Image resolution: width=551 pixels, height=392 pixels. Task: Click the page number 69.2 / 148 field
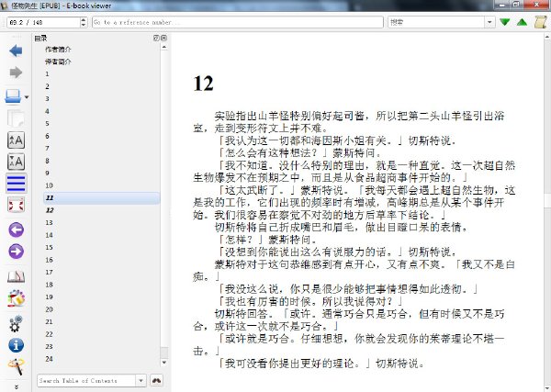43,22
